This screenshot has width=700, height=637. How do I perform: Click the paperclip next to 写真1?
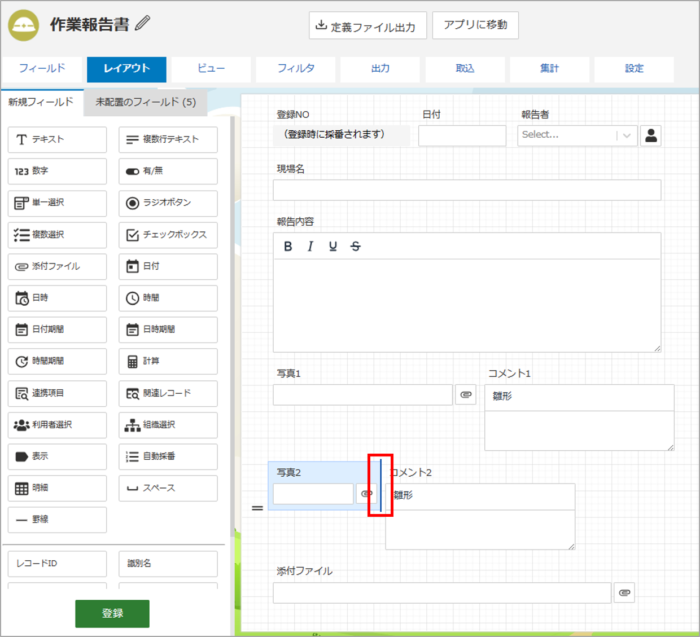(x=466, y=395)
